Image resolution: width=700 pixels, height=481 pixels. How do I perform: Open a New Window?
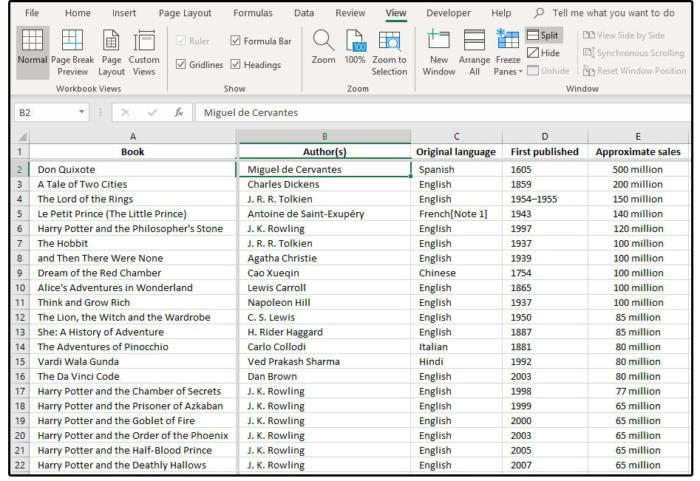pyautogui.click(x=438, y=52)
